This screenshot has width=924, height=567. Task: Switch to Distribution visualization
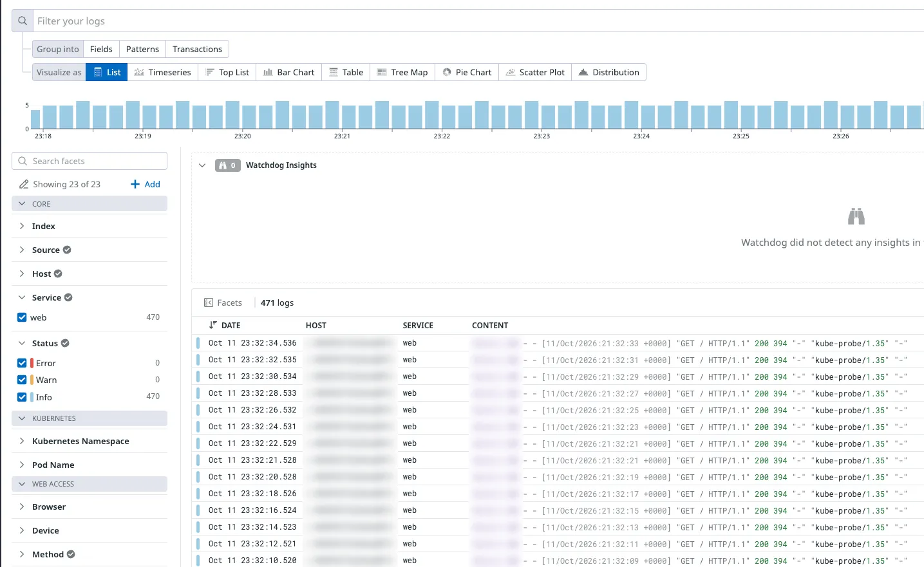[x=609, y=72]
